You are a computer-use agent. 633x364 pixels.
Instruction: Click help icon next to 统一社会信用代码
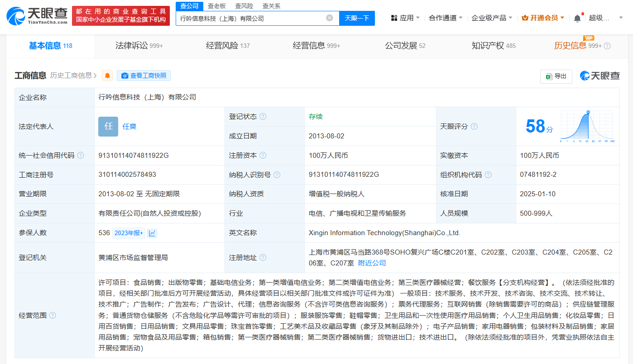[81, 156]
